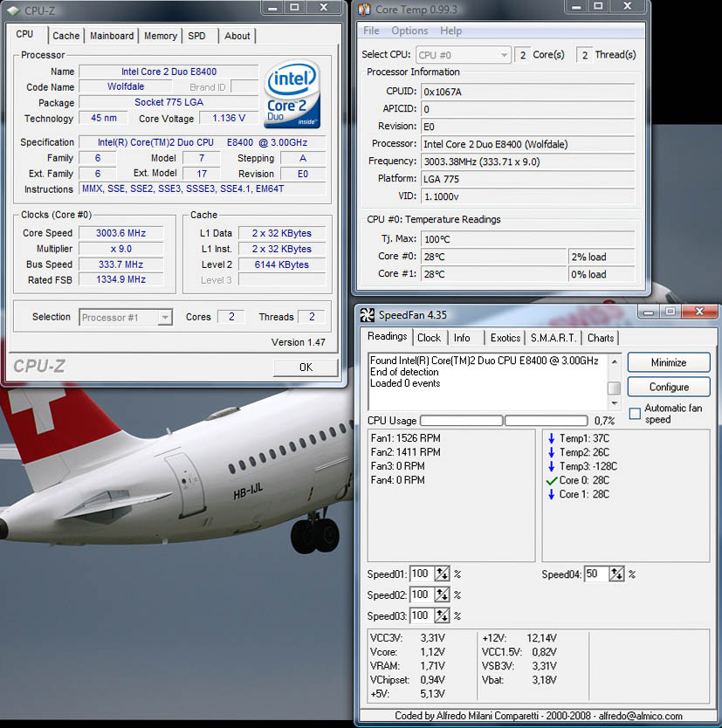Click the Core Speed value 3003.6 MHz
The height and width of the screenshot is (728, 722).
point(120,233)
